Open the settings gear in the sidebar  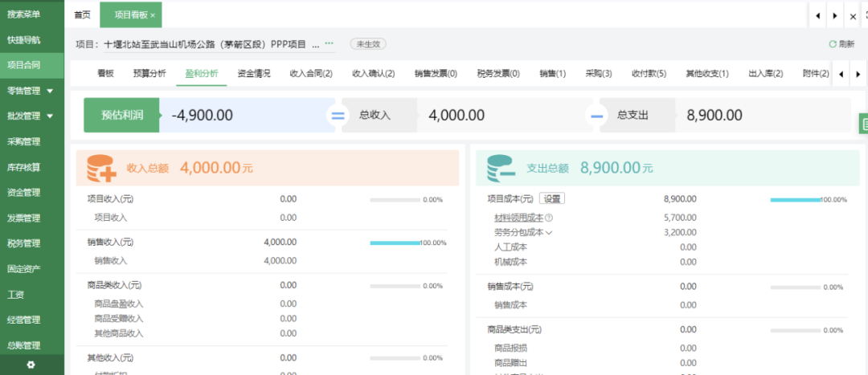[31, 365]
